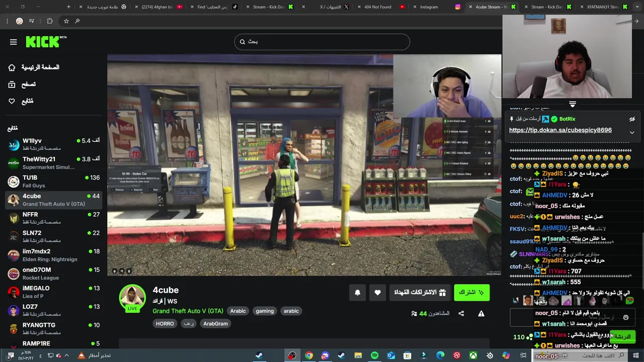The width and height of the screenshot is (644, 362).
Task: Click the Windows taskbar search box
Action: tap(580, 355)
